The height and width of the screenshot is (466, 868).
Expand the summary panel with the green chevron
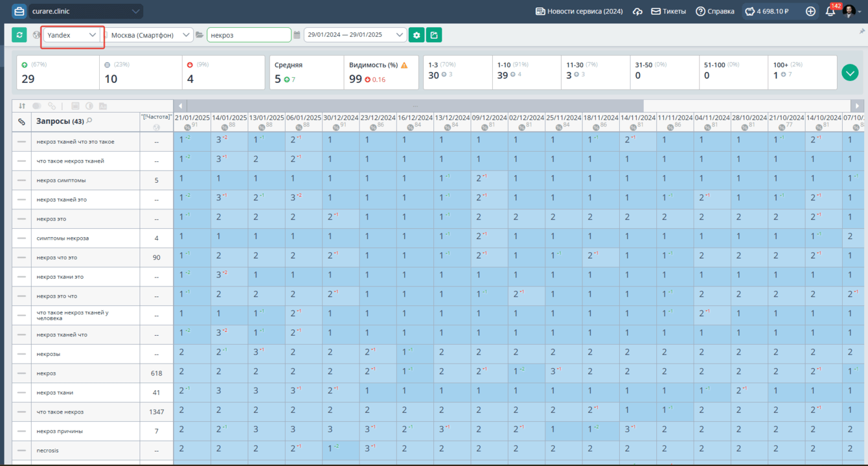point(850,73)
